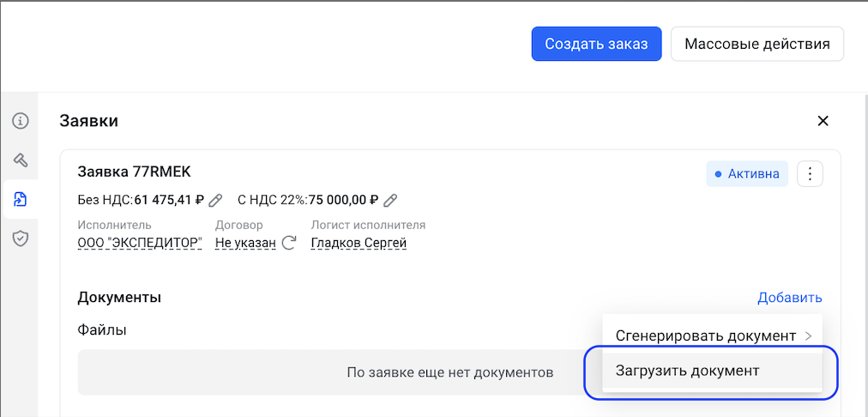Viewport: 868px width, 417px height.
Task: Open executor ООО "ЭКСПЕДИТОР" link
Action: (140, 243)
